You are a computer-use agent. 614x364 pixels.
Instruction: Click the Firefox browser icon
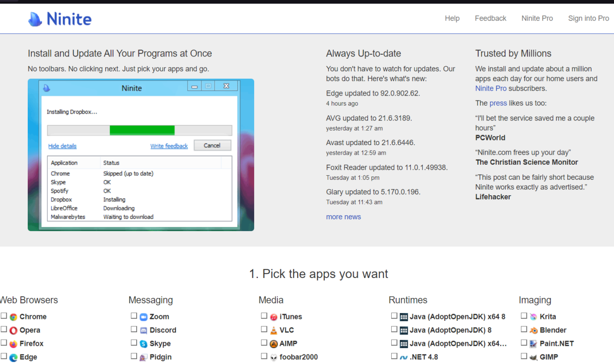tap(13, 344)
